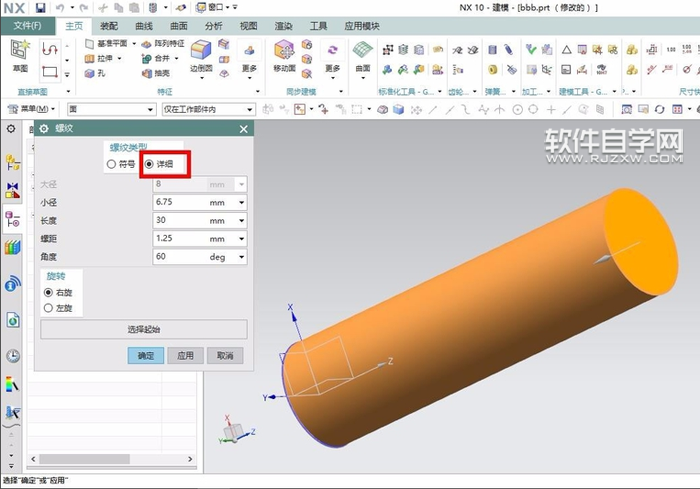Open the 文件(F) menu

coord(27,26)
